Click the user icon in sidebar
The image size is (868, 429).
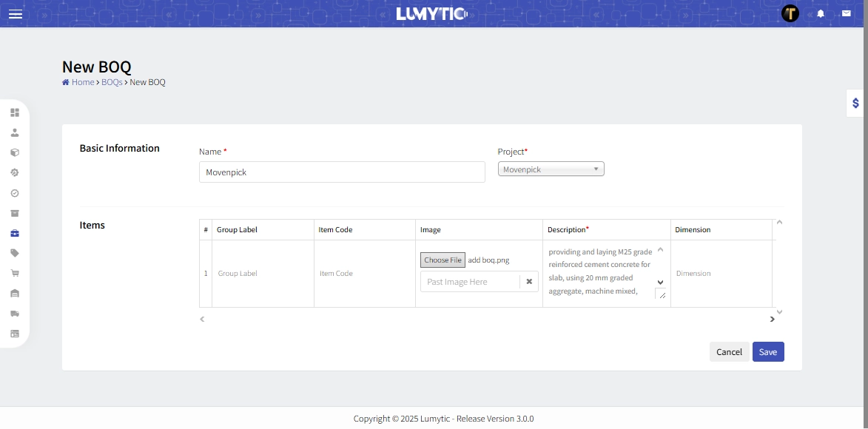[x=15, y=132]
